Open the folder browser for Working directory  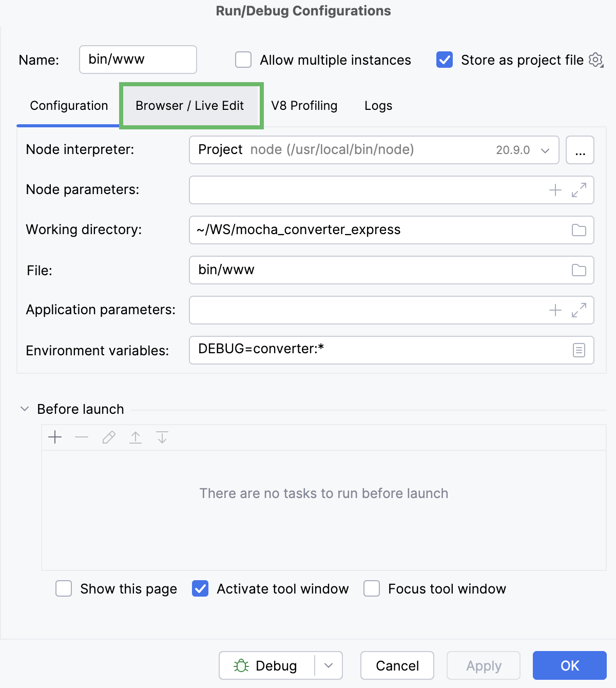[x=580, y=230]
